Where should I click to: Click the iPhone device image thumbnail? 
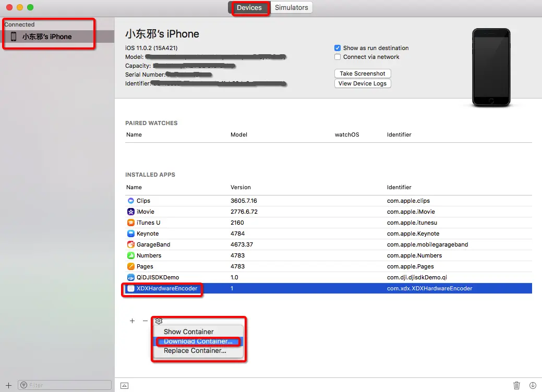491,67
